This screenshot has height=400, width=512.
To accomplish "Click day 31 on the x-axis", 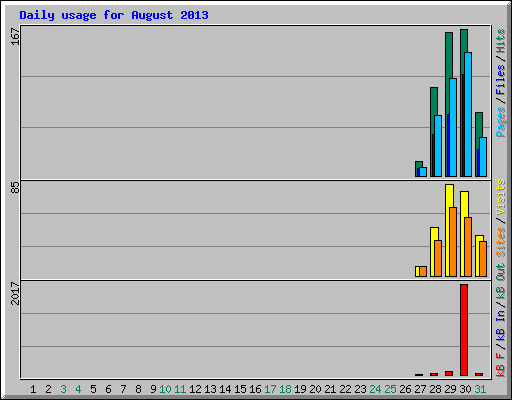I will click(480, 389).
